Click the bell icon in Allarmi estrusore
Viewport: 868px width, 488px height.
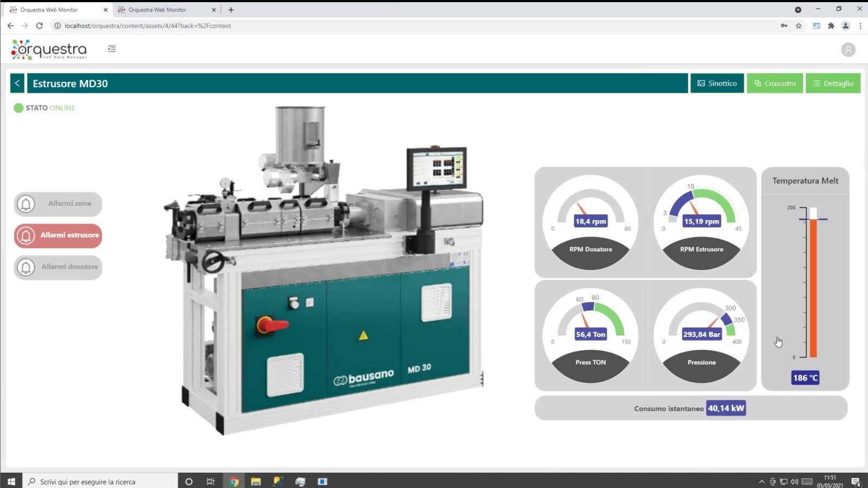[x=26, y=236]
